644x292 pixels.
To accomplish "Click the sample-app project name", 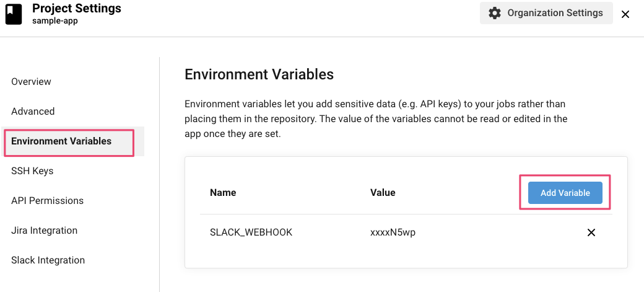I will (x=54, y=20).
